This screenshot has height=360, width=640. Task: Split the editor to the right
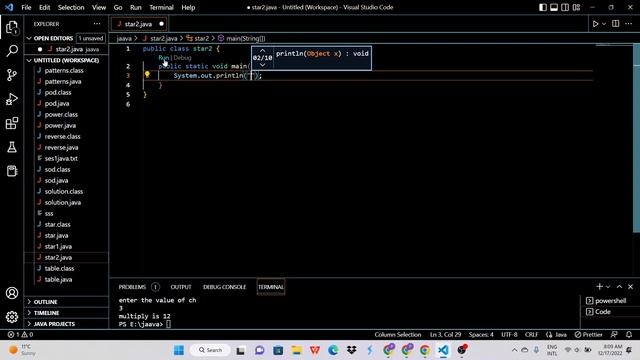pos(616,24)
